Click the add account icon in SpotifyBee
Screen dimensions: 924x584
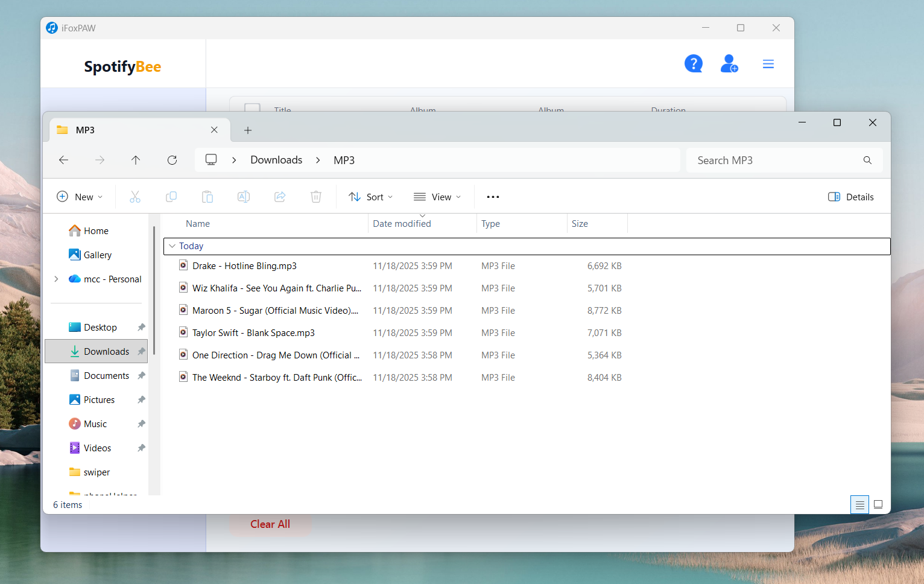[730, 63]
